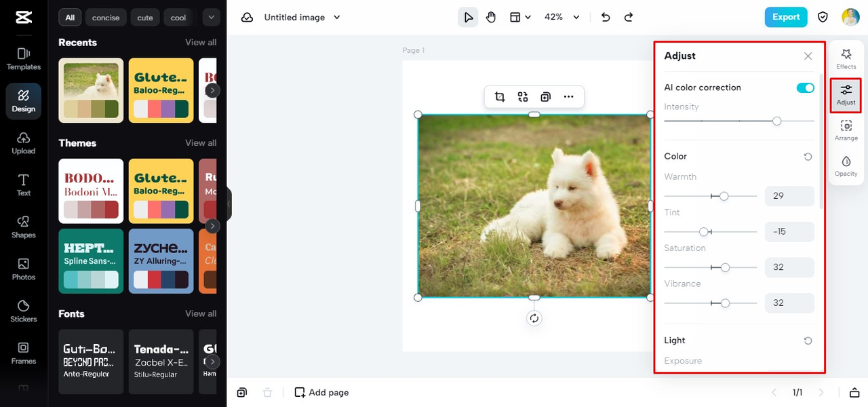Edit the Vibrance value field
The width and height of the screenshot is (868, 407).
click(789, 303)
